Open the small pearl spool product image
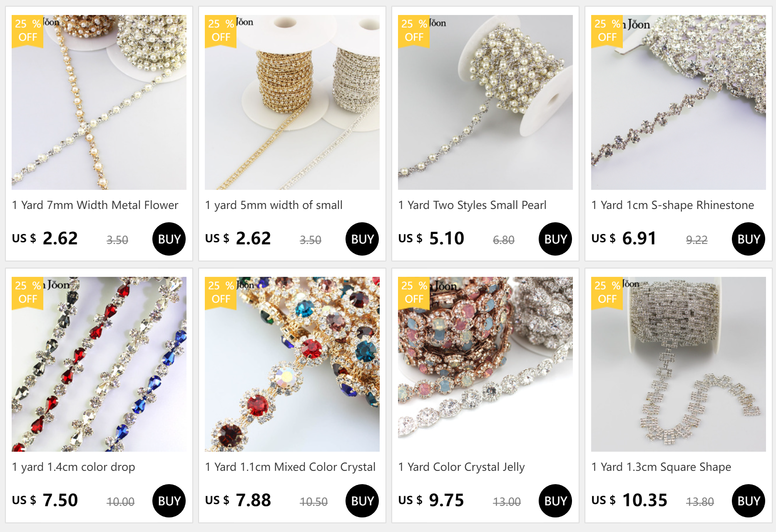This screenshot has width=776, height=532. point(485,102)
